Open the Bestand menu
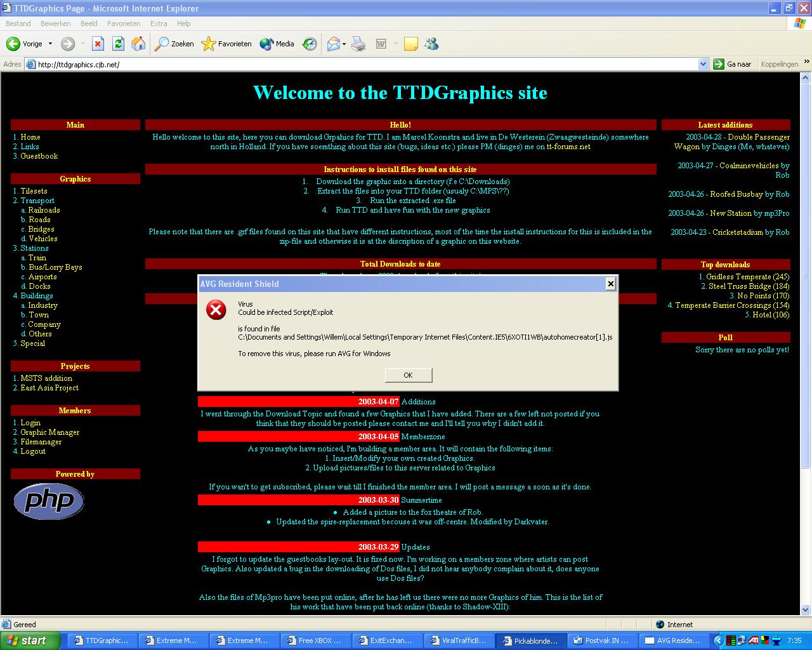This screenshot has height=650, width=812. (x=18, y=23)
